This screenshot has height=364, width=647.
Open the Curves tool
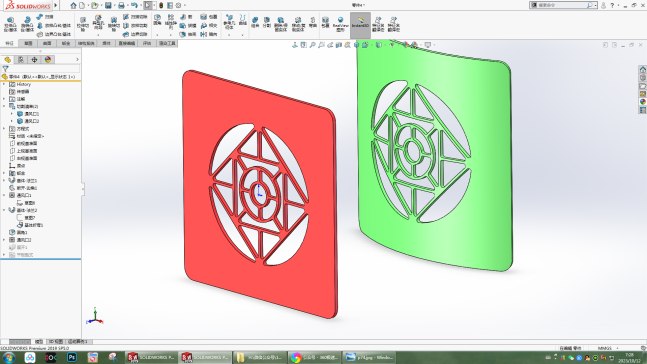click(x=243, y=20)
